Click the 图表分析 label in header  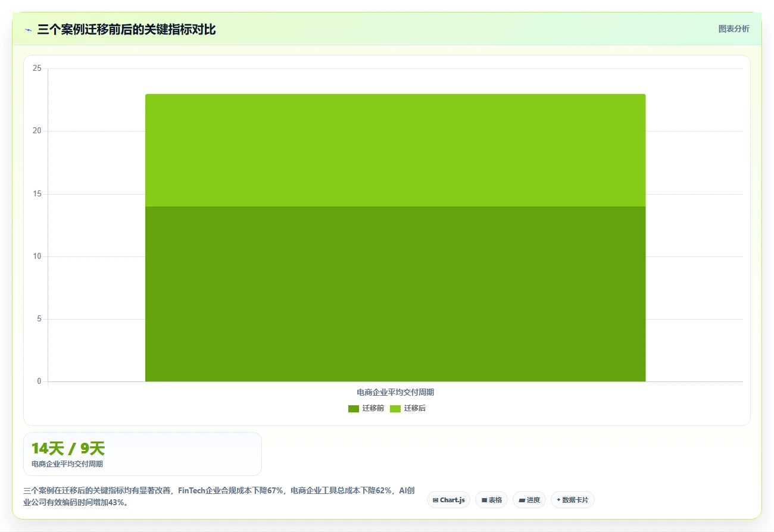734,29
